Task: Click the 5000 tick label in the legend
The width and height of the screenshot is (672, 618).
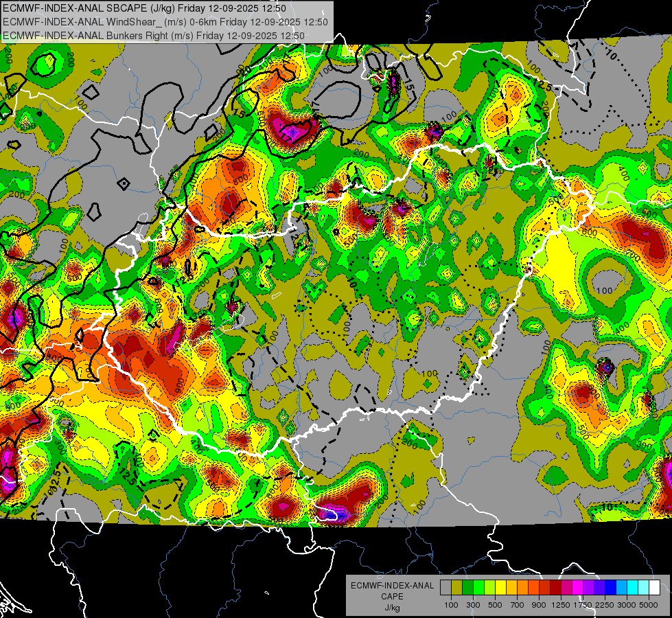Action: (x=649, y=605)
